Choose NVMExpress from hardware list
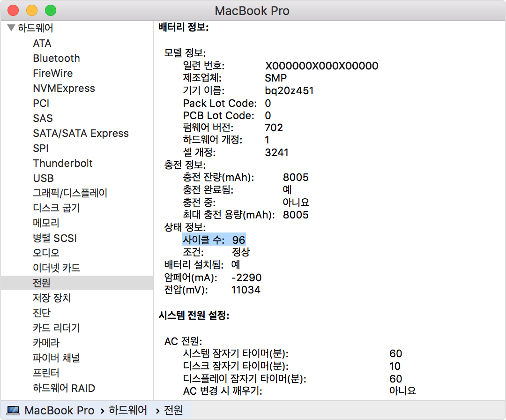506x420 pixels. [x=64, y=88]
